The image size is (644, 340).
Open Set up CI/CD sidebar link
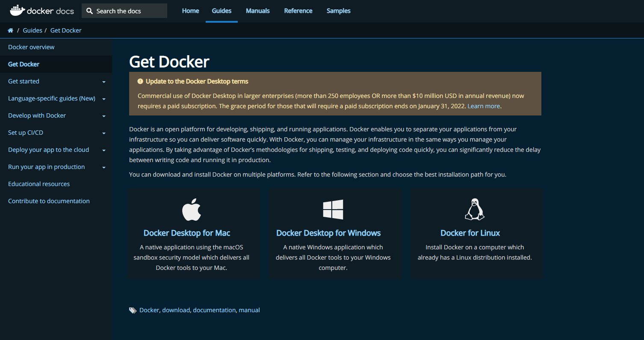(x=26, y=133)
